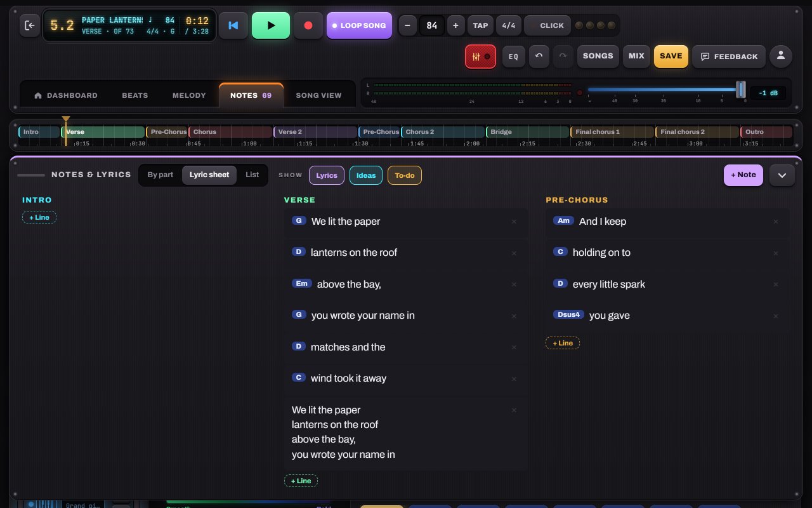Open the red mixer faders icon

480,57
